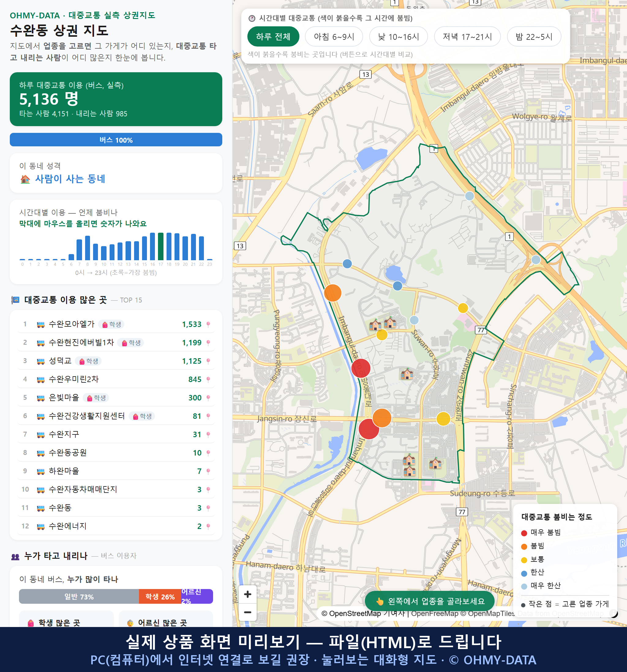Click the map pin icon for 수완자동차매매단지
This screenshot has height=672, width=627.
click(208, 490)
